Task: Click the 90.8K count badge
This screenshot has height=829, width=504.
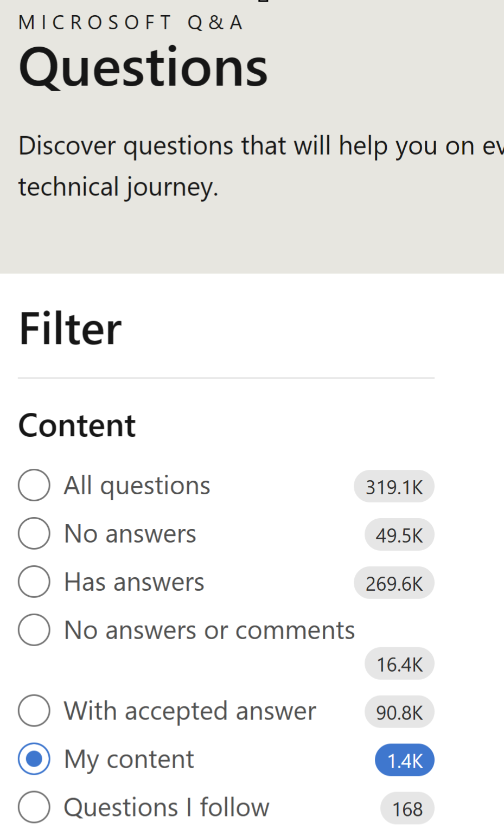Action: pos(399,712)
